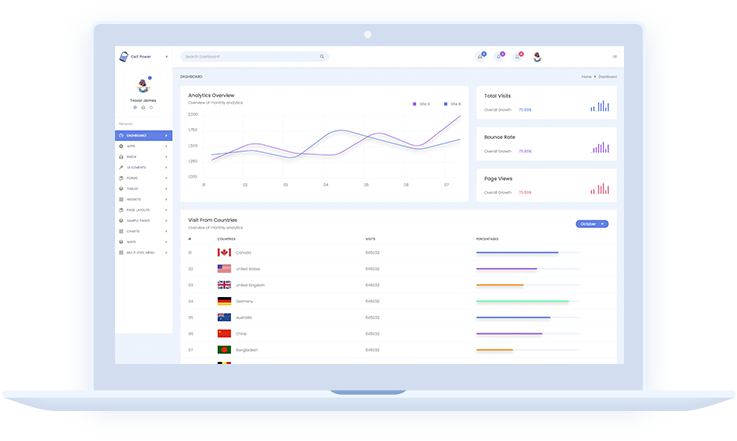This screenshot has width=737, height=441.
Task: Open the messages icon with blue badge
Action: tap(480, 56)
